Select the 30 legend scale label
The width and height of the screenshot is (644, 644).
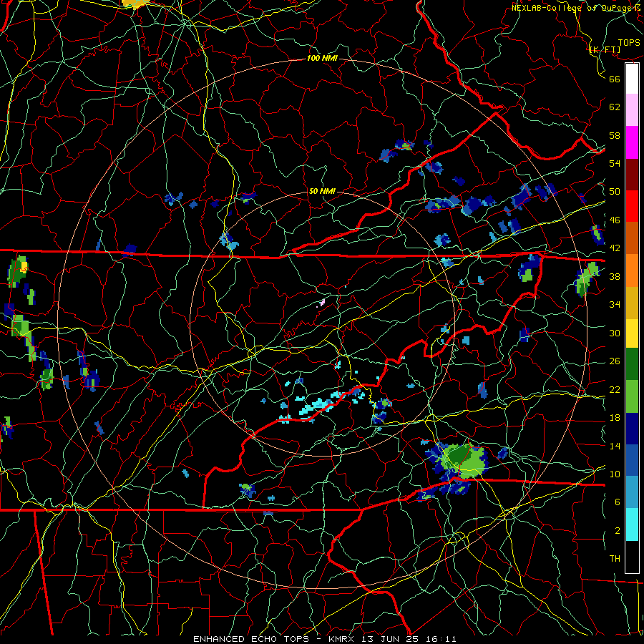coord(615,333)
